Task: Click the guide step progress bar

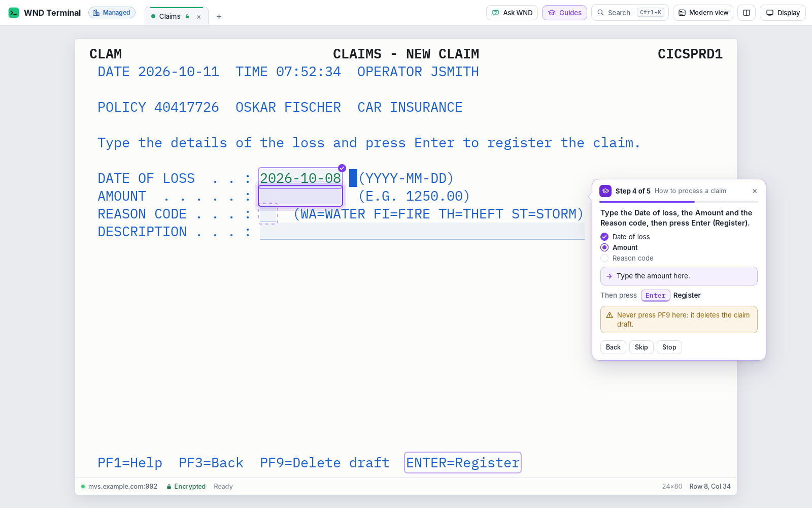Action: pyautogui.click(x=679, y=202)
